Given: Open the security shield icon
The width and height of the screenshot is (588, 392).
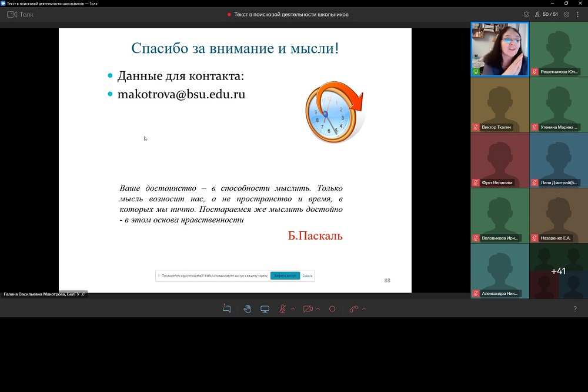Looking at the screenshot, I should [526, 14].
